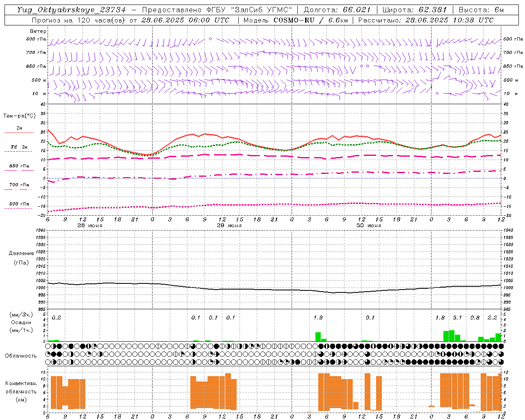Click the 500 м wind level label on left
Screen dimensions: 525x420
point(39,80)
